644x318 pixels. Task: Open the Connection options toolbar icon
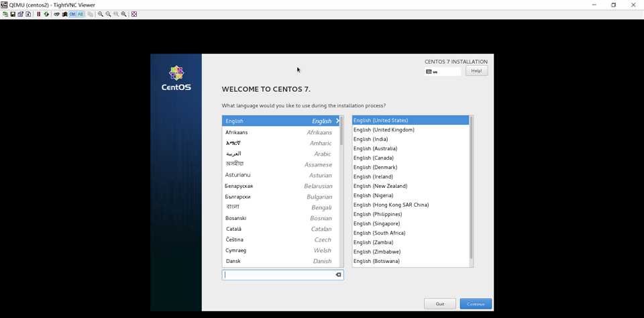pos(21,14)
